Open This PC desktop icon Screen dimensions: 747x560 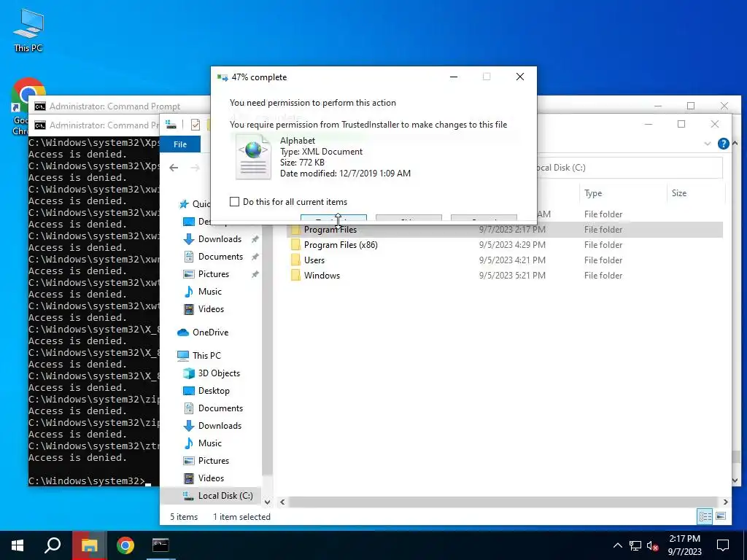point(28,31)
